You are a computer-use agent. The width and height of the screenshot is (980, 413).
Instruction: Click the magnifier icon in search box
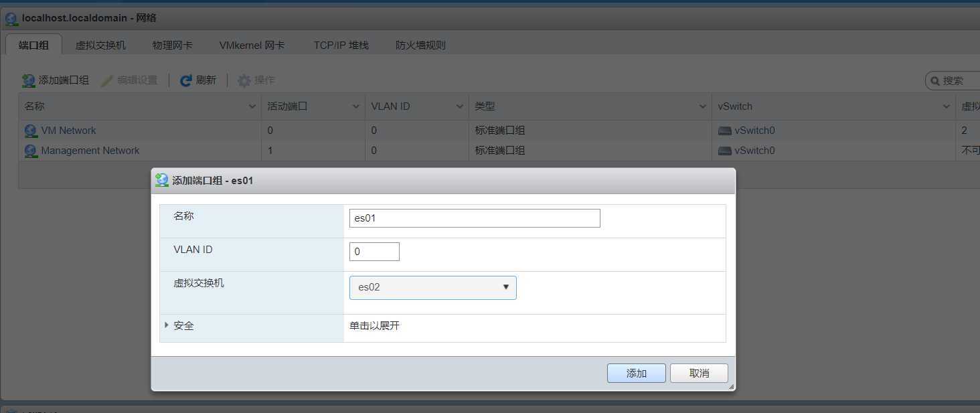tap(934, 81)
